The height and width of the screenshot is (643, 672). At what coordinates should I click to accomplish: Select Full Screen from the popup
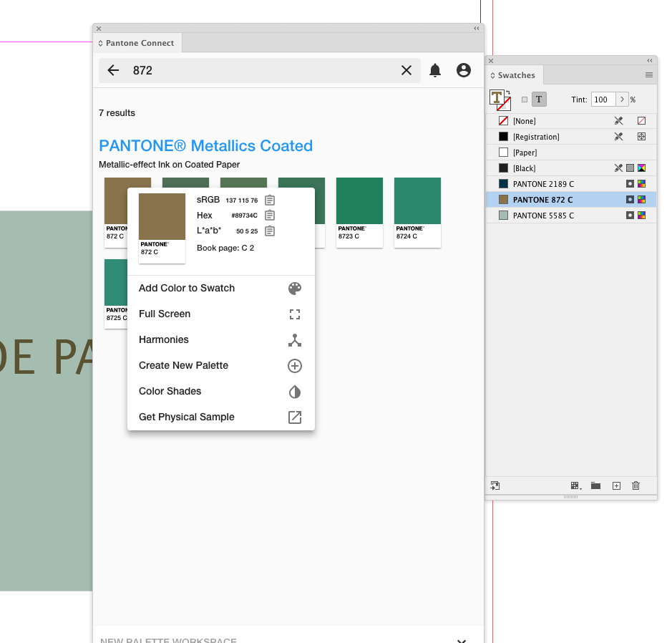pos(220,314)
